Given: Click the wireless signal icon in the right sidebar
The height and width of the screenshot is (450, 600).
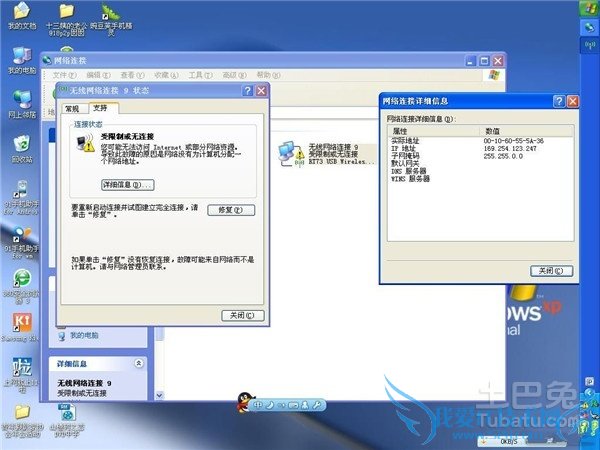Looking at the screenshot, I should pyautogui.click(x=589, y=45).
